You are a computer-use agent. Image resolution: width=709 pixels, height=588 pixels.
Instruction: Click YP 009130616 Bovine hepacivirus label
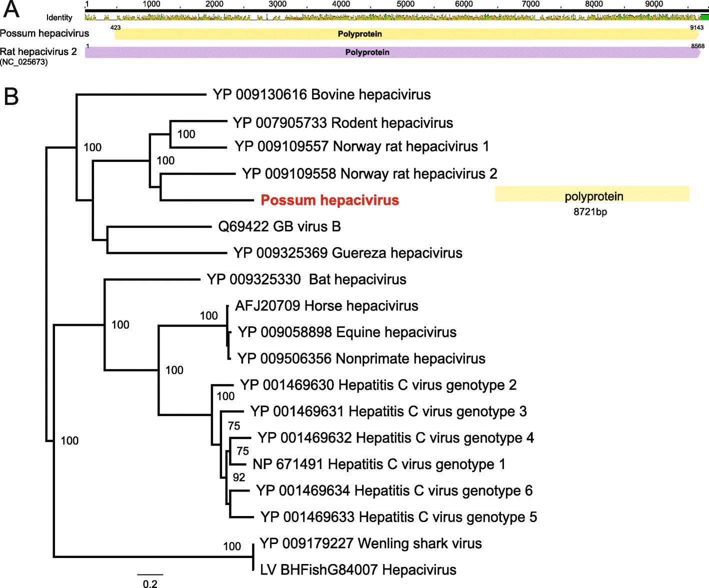(x=322, y=94)
